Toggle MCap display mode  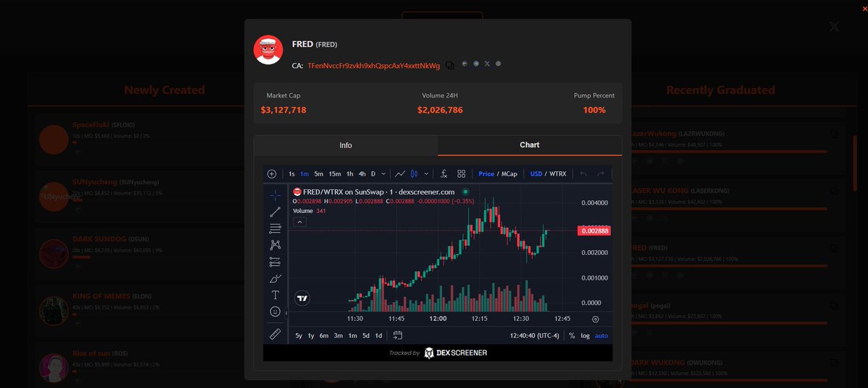click(509, 174)
